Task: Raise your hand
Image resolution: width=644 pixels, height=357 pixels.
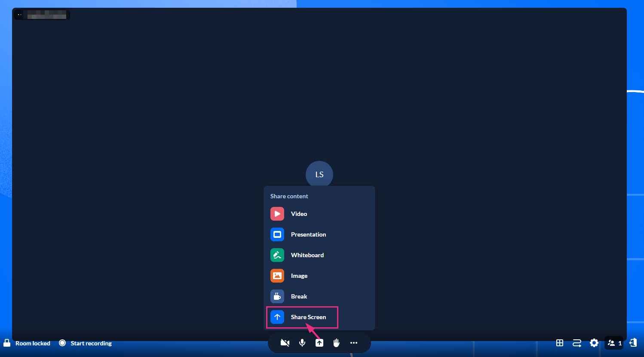Action: tap(337, 343)
